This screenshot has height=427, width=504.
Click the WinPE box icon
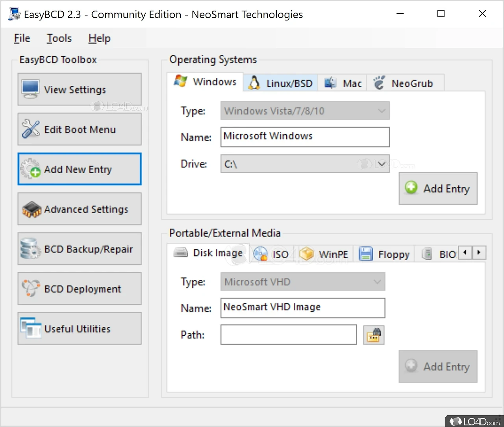tap(306, 254)
